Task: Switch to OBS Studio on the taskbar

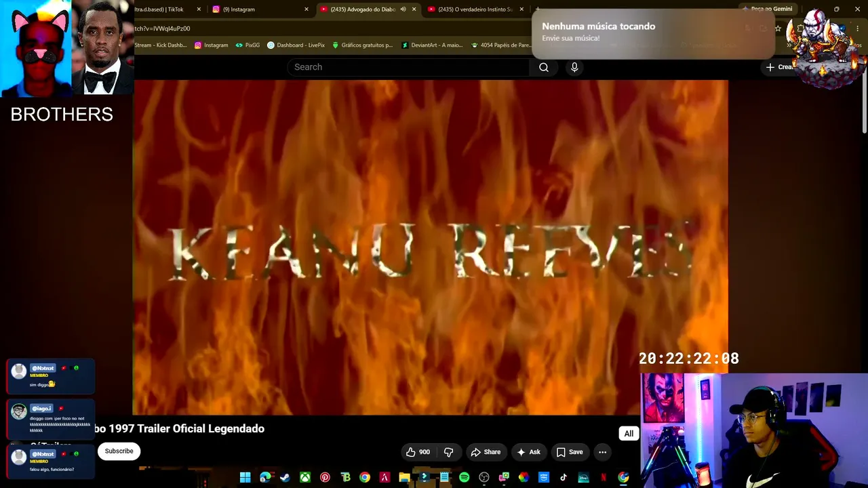Action: pos(484,478)
